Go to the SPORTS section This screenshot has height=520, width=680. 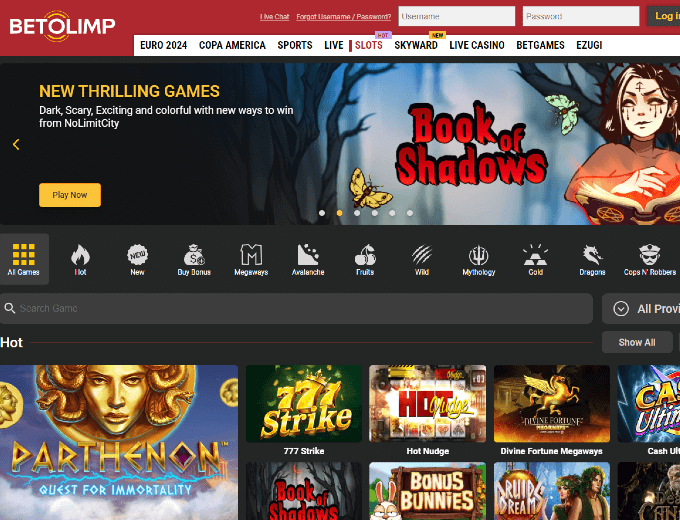coord(295,45)
